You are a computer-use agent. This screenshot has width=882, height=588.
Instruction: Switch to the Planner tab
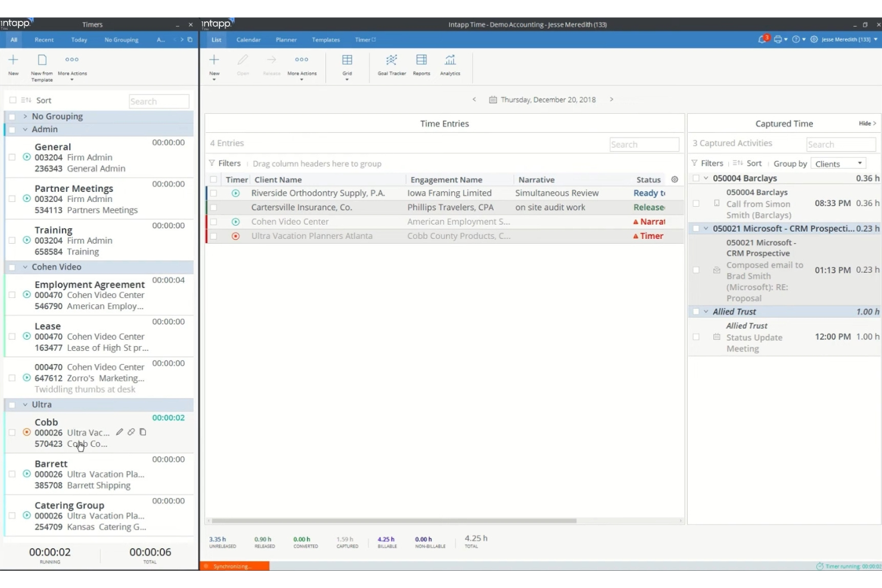point(286,40)
